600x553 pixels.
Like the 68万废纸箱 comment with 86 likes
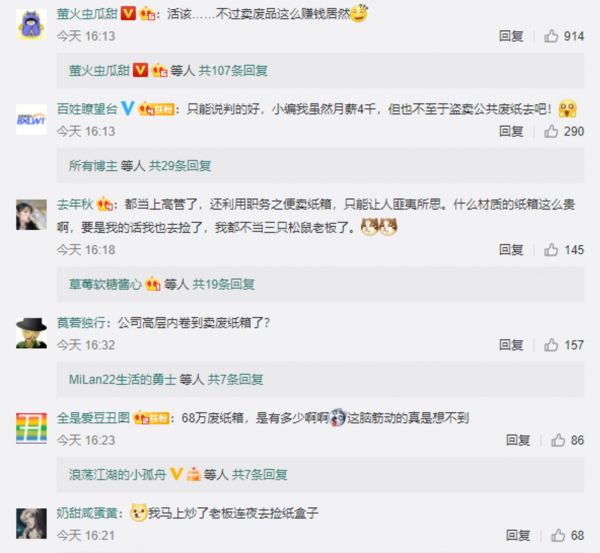(558, 440)
